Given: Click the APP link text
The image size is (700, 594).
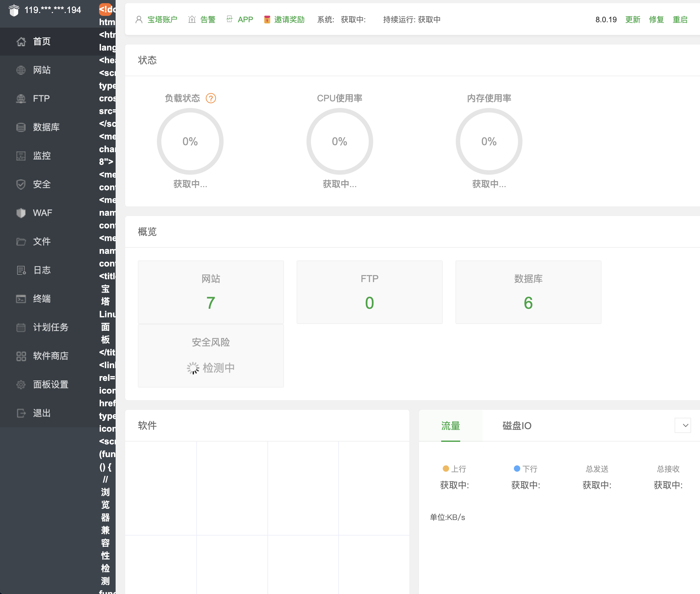Looking at the screenshot, I should point(245,19).
